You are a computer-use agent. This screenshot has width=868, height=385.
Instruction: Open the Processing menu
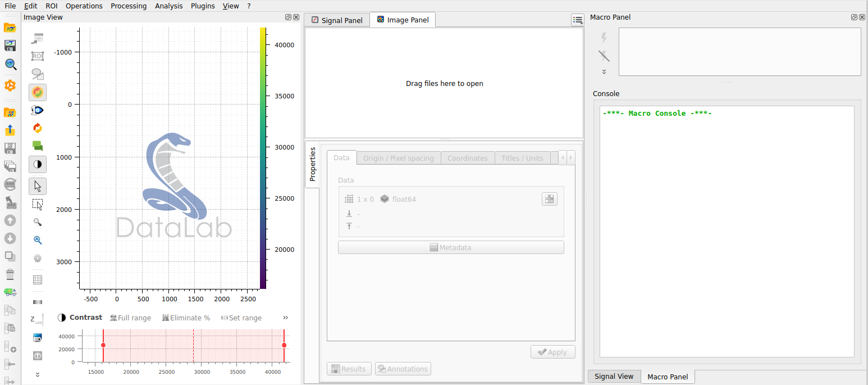click(129, 6)
